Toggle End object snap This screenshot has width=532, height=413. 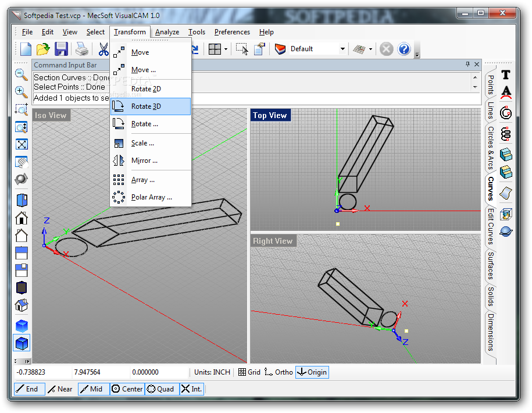click(x=30, y=389)
